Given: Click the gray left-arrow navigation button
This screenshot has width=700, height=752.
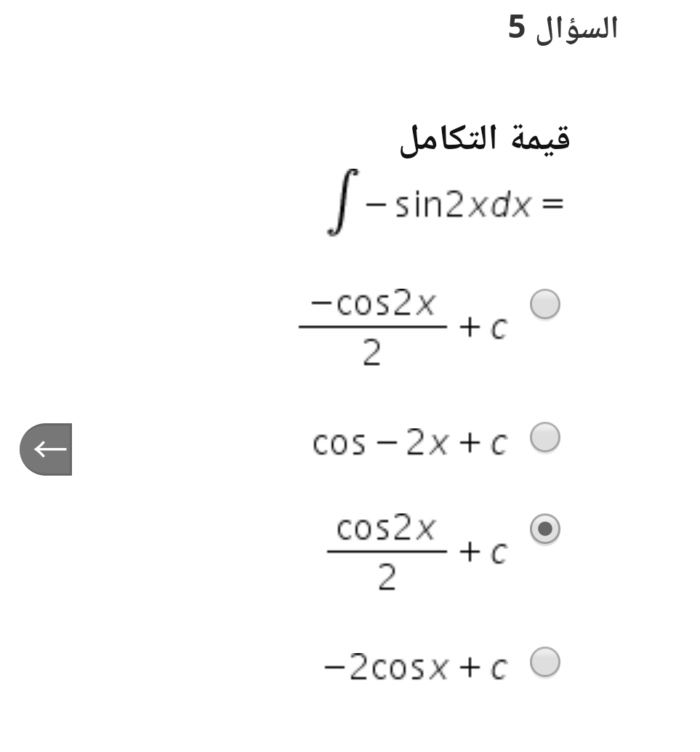Looking at the screenshot, I should coord(46,449).
